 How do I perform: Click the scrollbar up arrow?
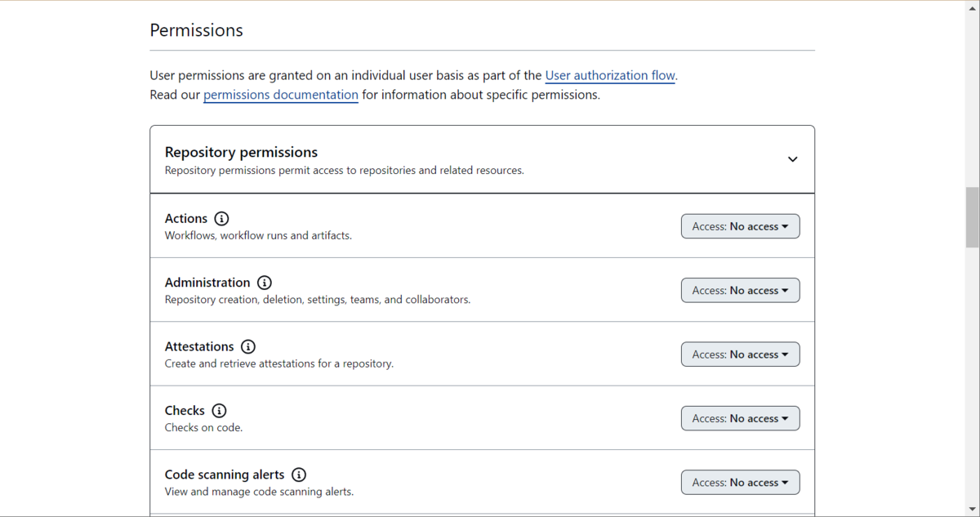coord(971,7)
